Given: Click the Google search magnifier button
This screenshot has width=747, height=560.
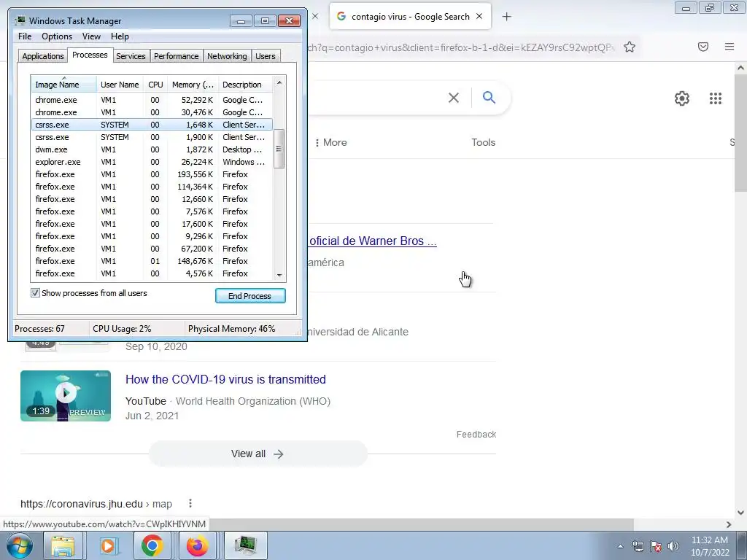Looking at the screenshot, I should (489, 98).
